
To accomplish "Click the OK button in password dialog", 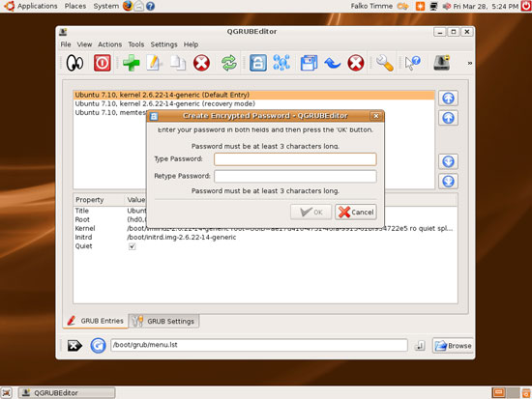I will [310, 213].
